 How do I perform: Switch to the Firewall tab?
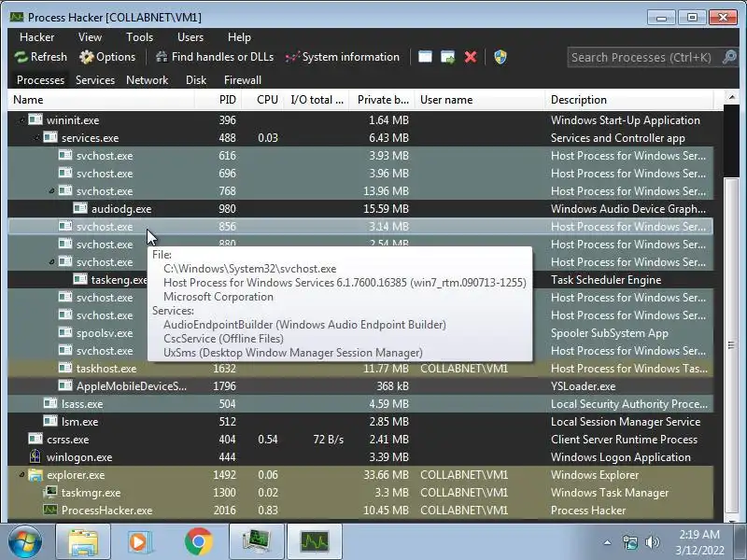tap(243, 80)
